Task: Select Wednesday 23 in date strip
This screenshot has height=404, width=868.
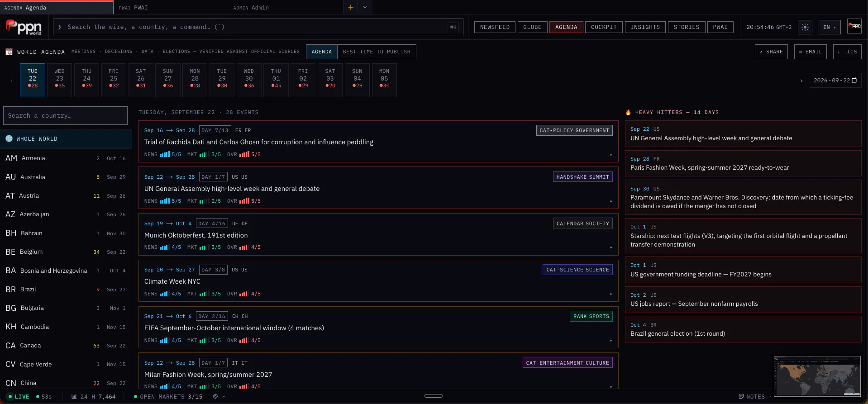Action: coord(60,81)
